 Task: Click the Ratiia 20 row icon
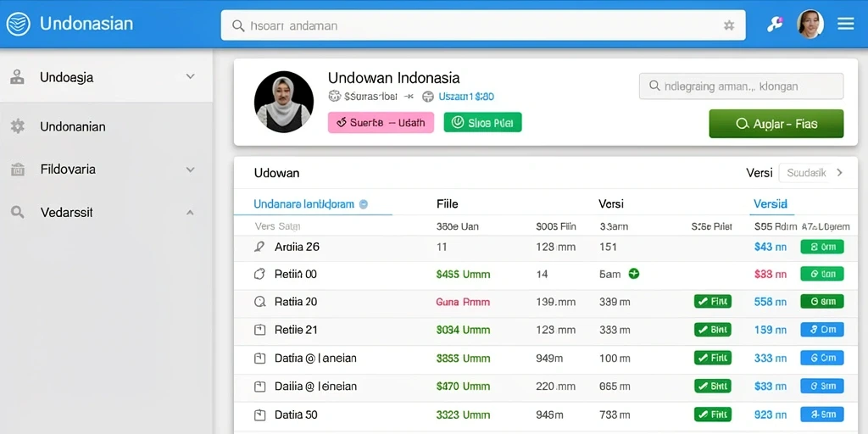259,302
